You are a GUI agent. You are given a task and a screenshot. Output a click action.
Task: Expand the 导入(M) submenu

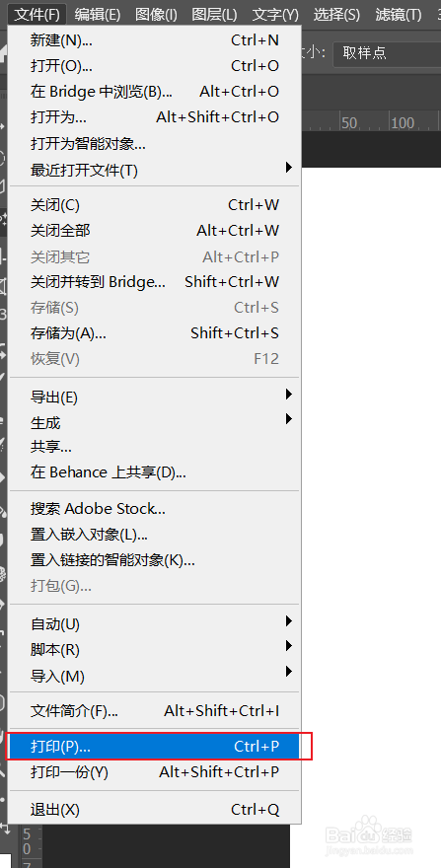[154, 675]
